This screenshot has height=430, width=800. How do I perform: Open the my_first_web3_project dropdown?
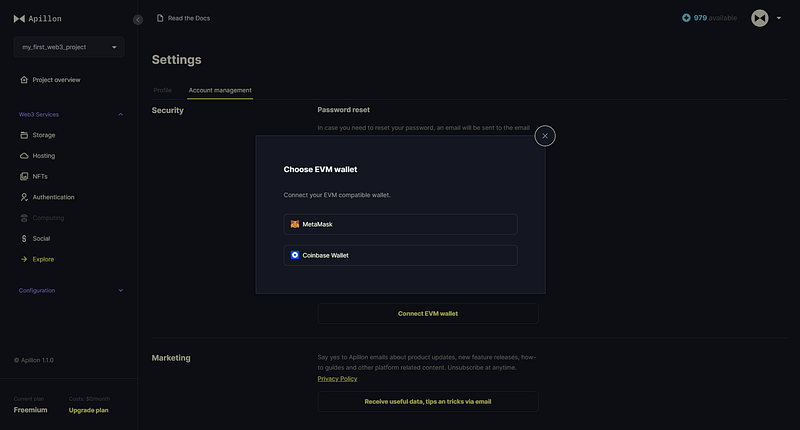tap(69, 47)
